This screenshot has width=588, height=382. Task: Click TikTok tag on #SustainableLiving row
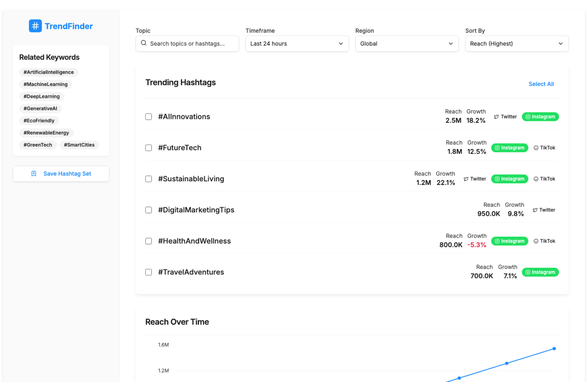tap(544, 179)
